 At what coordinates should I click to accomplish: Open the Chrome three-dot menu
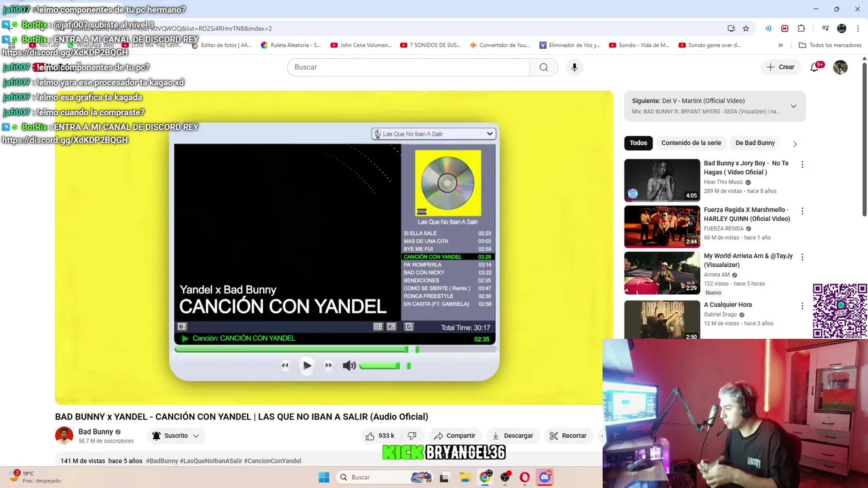tap(858, 28)
